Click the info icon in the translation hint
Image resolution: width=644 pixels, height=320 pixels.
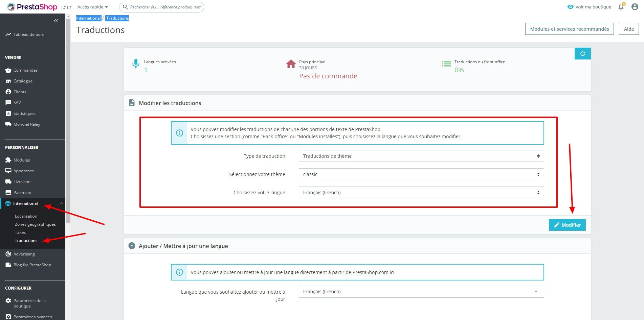[x=180, y=133]
